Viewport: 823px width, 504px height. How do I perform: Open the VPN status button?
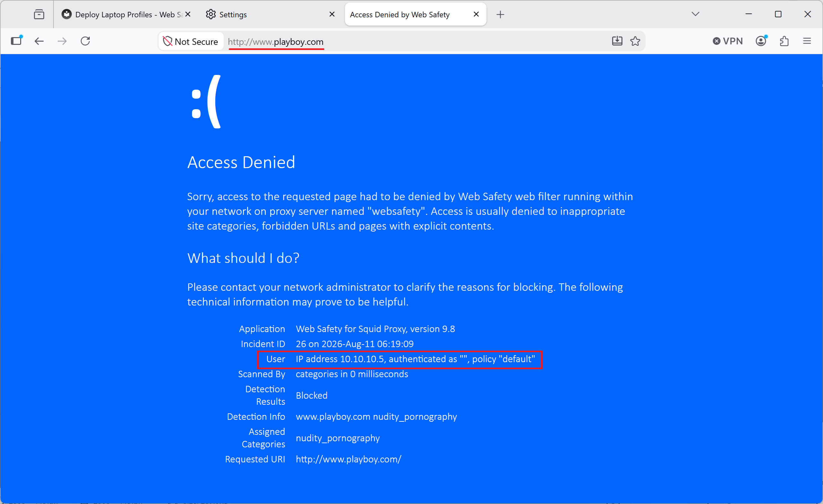[728, 41]
